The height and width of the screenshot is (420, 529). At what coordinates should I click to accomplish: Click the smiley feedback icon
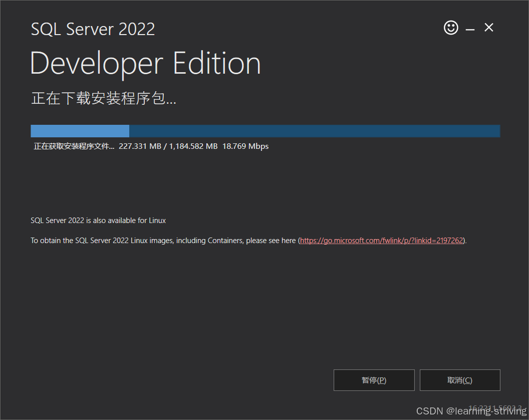tap(451, 28)
